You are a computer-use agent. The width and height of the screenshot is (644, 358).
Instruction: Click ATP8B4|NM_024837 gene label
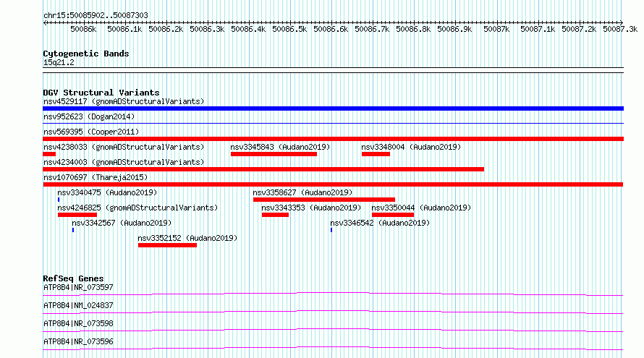click(x=78, y=305)
